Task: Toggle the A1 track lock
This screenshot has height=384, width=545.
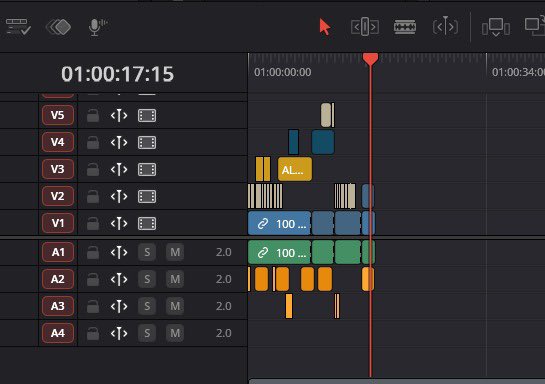Action: 93,252
